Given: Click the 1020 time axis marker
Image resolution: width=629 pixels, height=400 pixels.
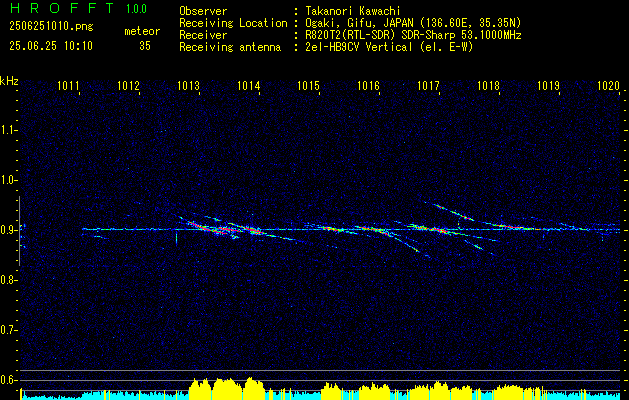Looking at the screenshot, I should coord(609,85).
